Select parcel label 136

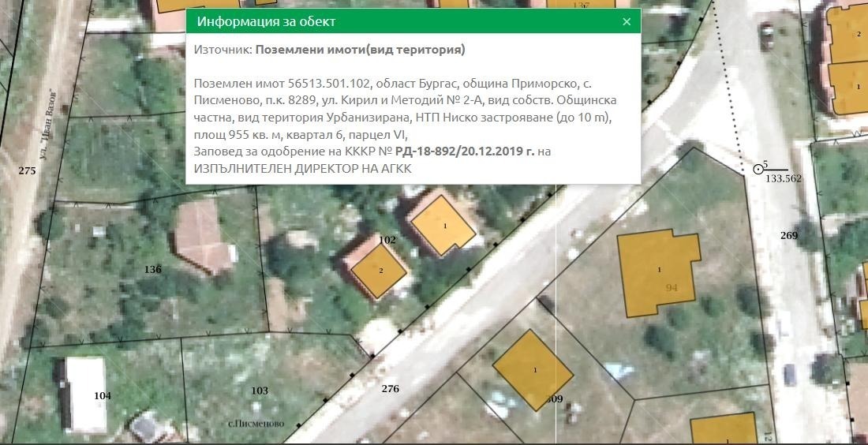[x=152, y=270]
